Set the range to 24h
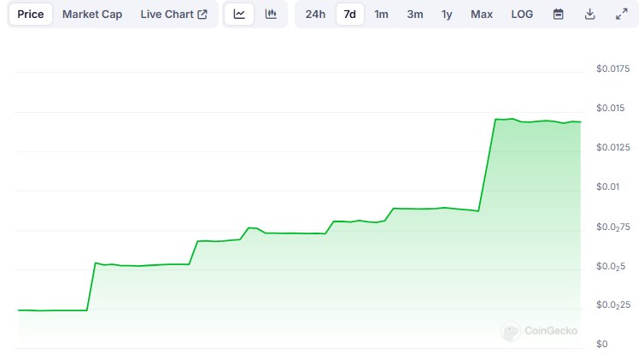Viewport: 644px width, 360px height. click(x=315, y=15)
